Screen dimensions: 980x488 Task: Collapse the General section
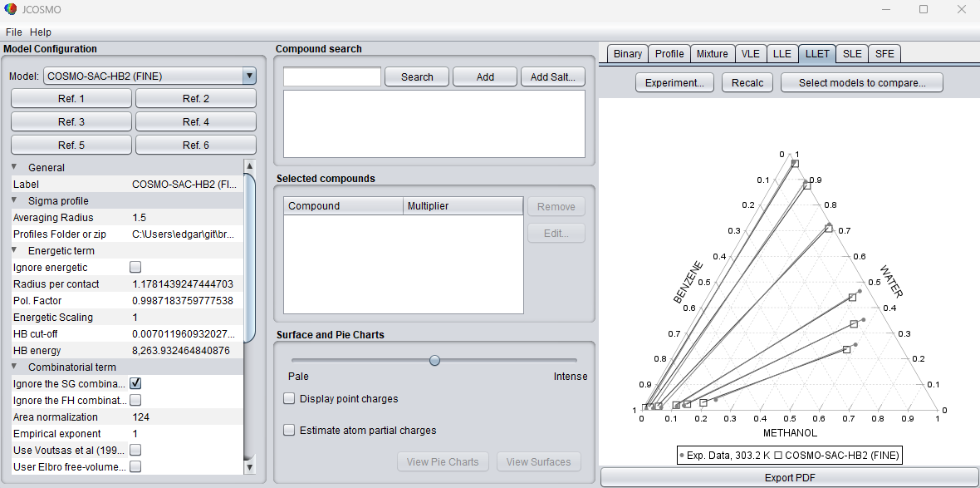14,167
